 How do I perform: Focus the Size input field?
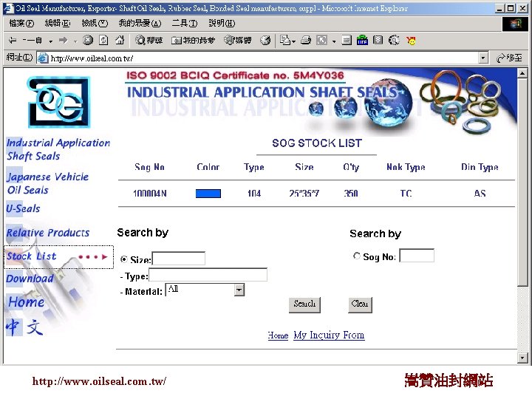[x=179, y=259]
